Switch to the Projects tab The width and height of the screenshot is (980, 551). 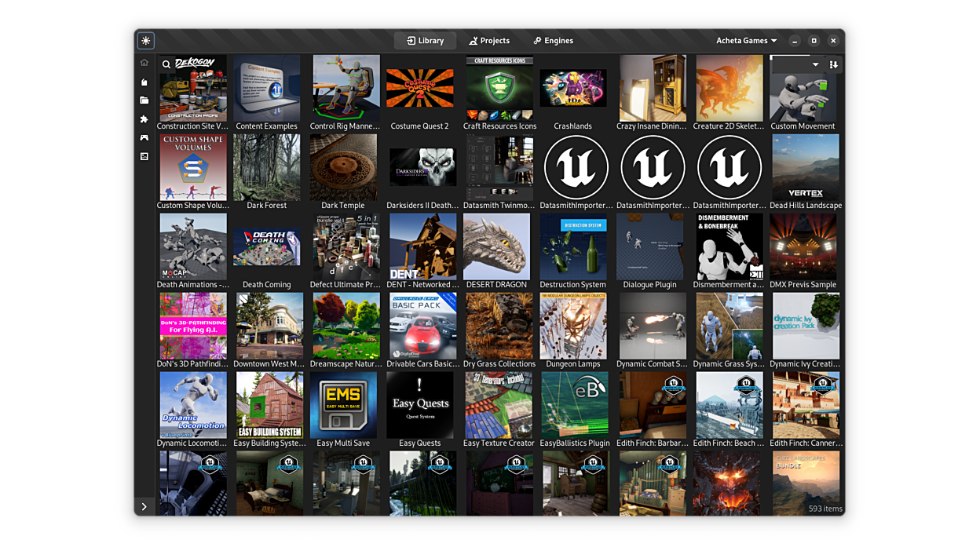tap(489, 41)
